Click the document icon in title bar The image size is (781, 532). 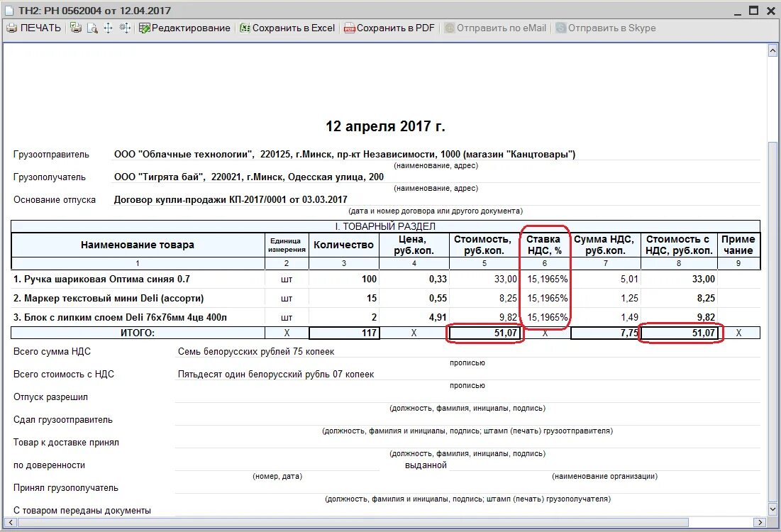click(x=9, y=11)
